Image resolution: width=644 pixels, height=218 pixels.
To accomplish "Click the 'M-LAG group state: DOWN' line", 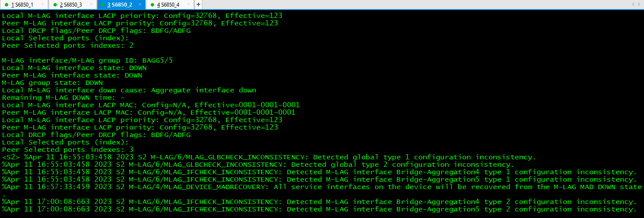I will coord(53,83).
